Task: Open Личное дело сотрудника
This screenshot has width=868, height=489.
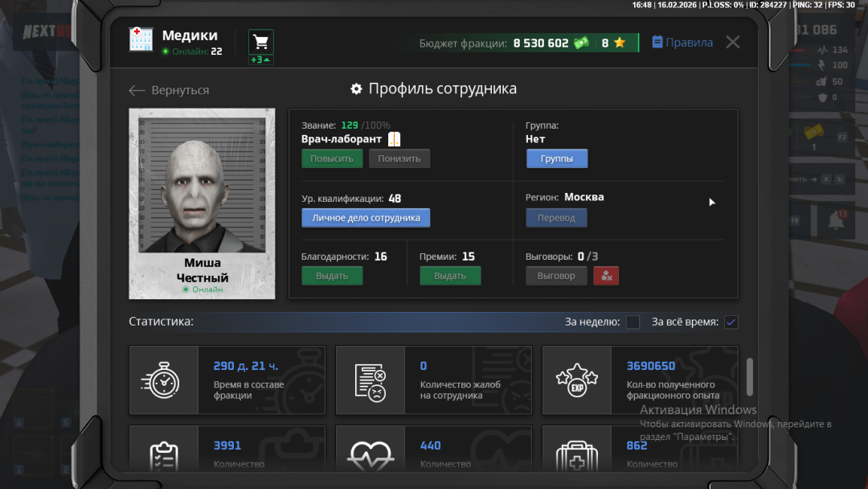Action: click(366, 217)
